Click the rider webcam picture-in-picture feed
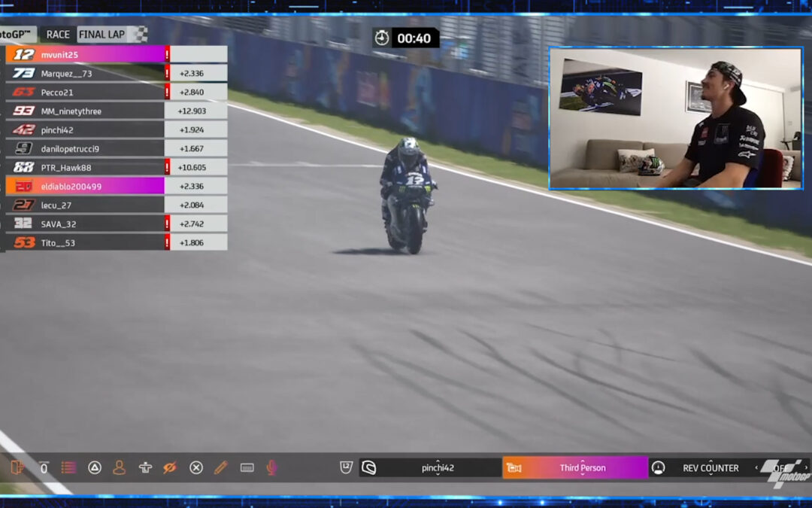 (676, 118)
